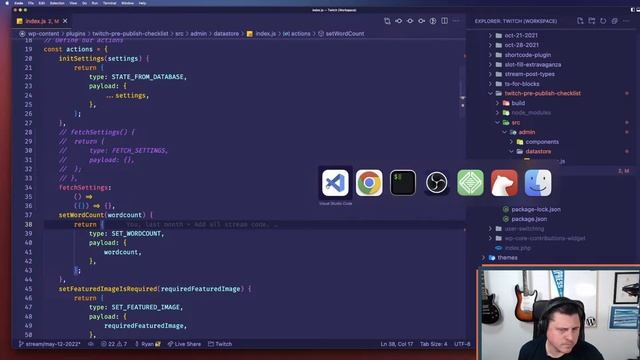Open the Apple menu
Image resolution: width=640 pixels, height=360 pixels.
(x=7, y=3)
